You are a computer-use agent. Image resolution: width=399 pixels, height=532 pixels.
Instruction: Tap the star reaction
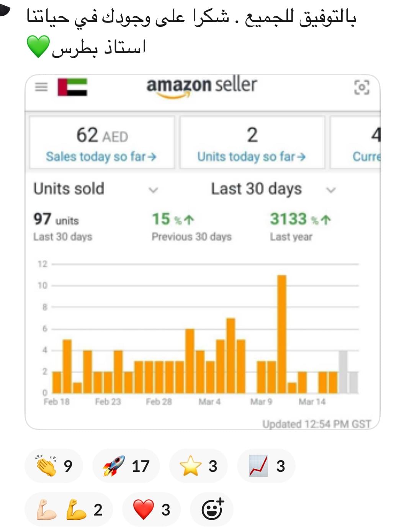click(198, 466)
